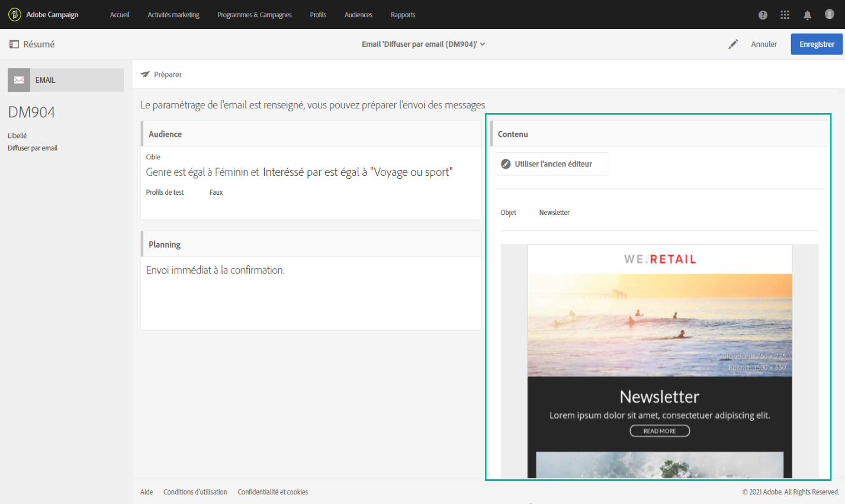Click 'Envoi immédiat à la confirmation.' text

(x=216, y=270)
